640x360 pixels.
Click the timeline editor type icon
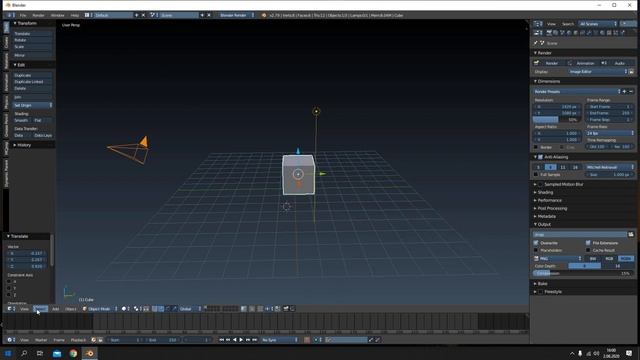pos(11,340)
